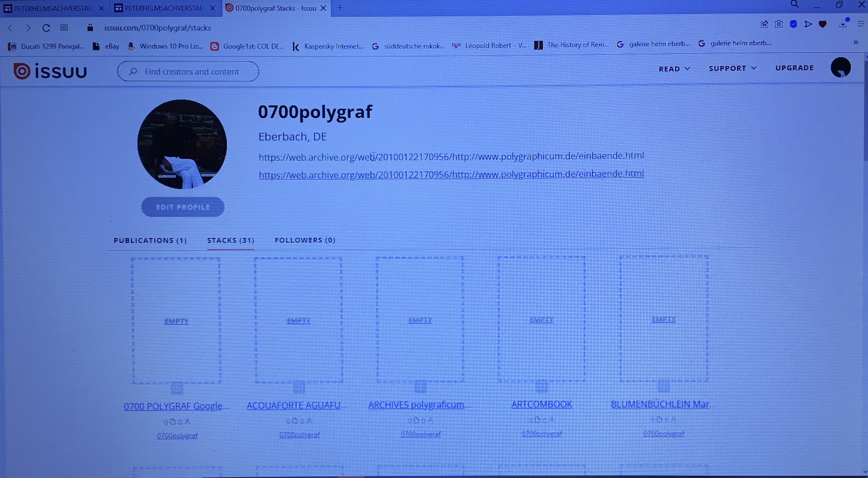Switch to PUBLICATIONS (1) tab
The height and width of the screenshot is (478, 868).
coord(150,240)
